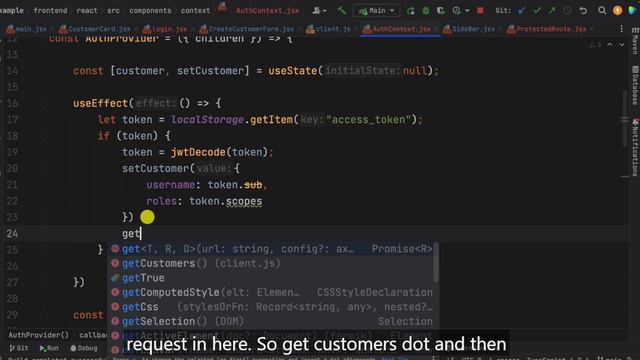Image resolution: width=640 pixels, height=360 pixels.
Task: Run with coverage icon in toolbar
Action: [441, 11]
